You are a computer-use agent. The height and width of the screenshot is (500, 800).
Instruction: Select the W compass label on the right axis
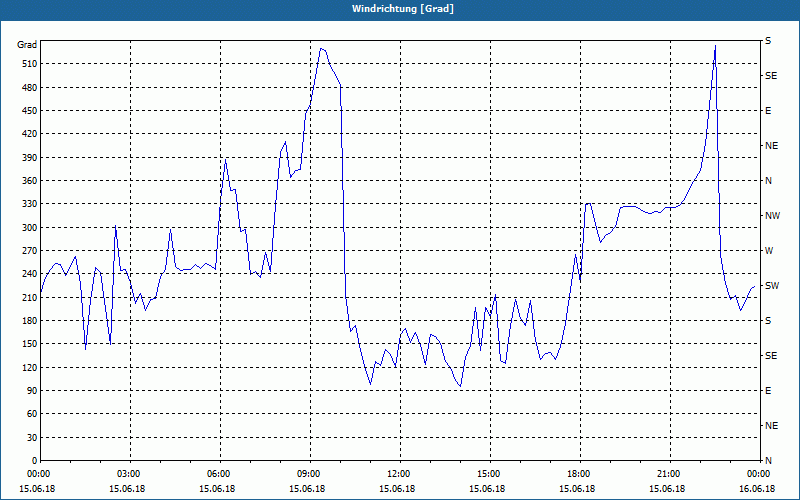click(x=769, y=251)
